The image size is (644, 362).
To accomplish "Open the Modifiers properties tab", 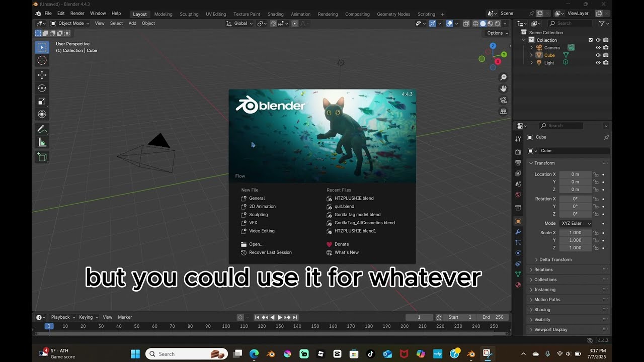I will point(518,232).
